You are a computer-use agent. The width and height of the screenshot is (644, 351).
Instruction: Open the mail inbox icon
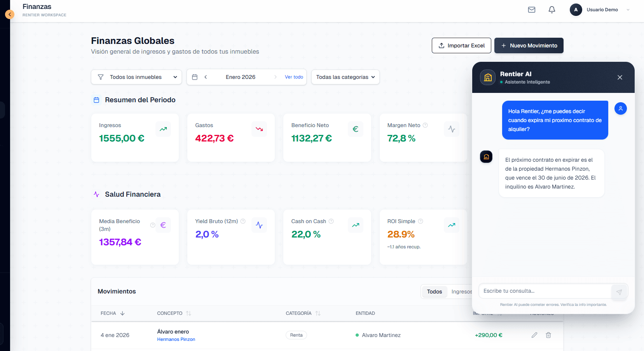coord(532,10)
